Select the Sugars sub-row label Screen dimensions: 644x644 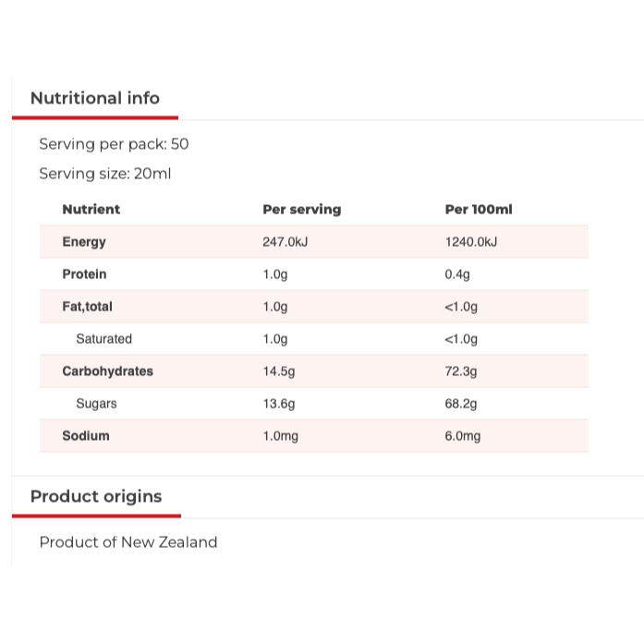click(x=96, y=404)
